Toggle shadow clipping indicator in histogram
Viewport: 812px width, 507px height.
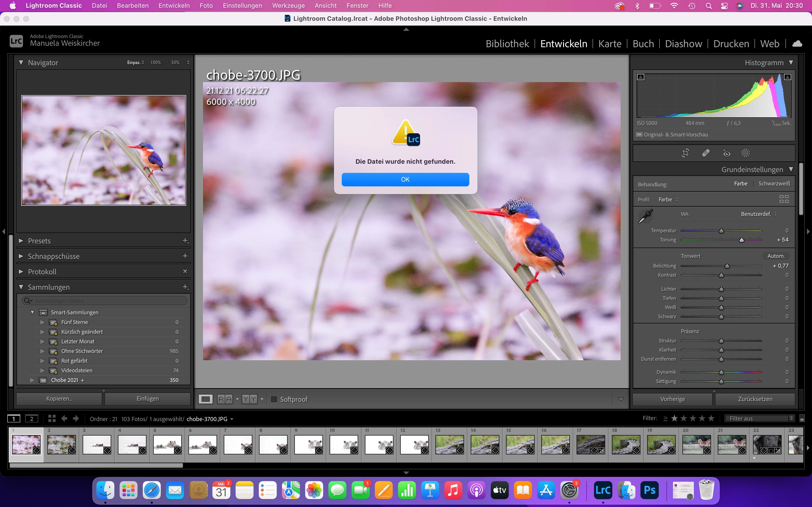(641, 77)
